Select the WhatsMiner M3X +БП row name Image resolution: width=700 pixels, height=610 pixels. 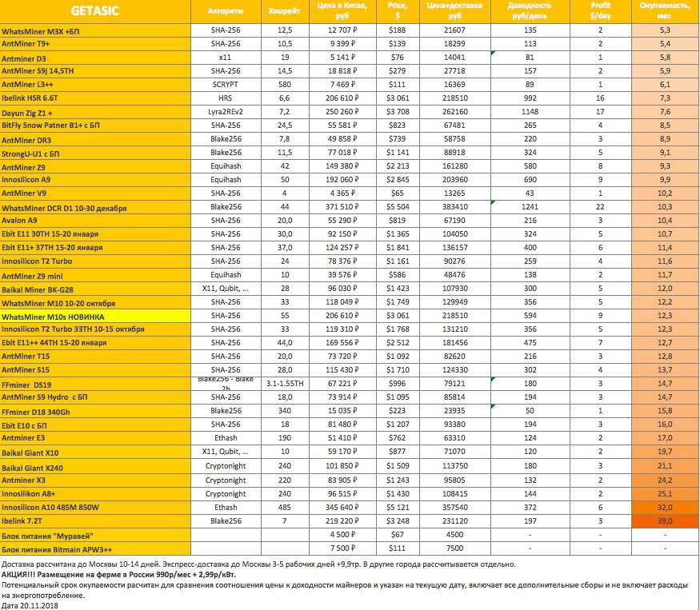pyautogui.click(x=95, y=31)
